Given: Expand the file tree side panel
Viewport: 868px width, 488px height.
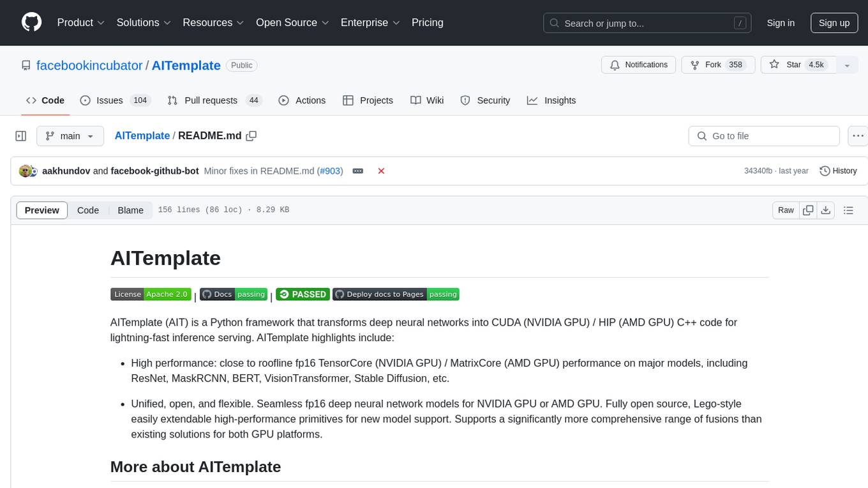Looking at the screenshot, I should point(20,136).
